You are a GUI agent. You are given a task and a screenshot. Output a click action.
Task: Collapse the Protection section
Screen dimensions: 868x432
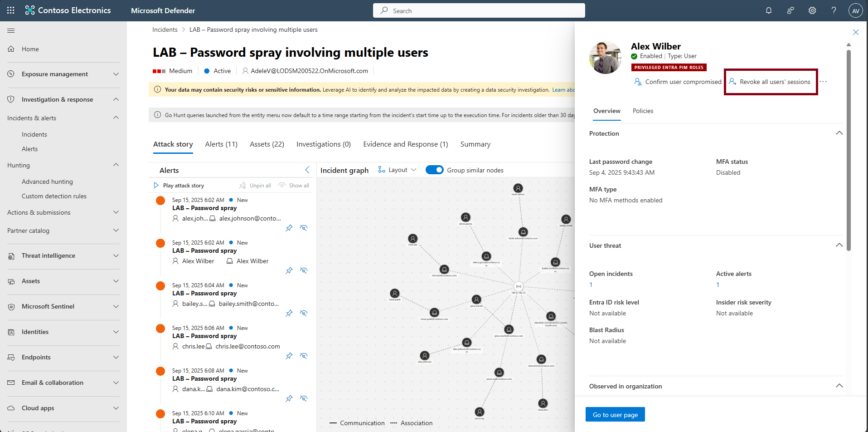point(839,133)
